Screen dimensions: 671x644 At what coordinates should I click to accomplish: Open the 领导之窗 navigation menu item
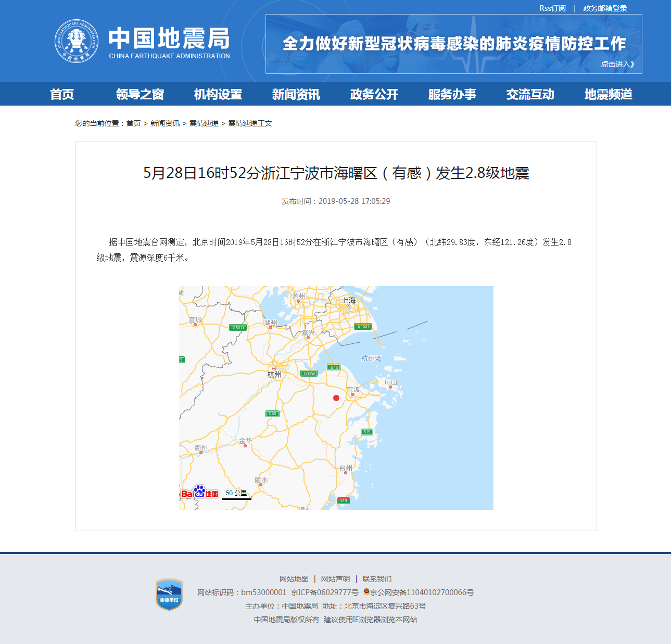(140, 94)
